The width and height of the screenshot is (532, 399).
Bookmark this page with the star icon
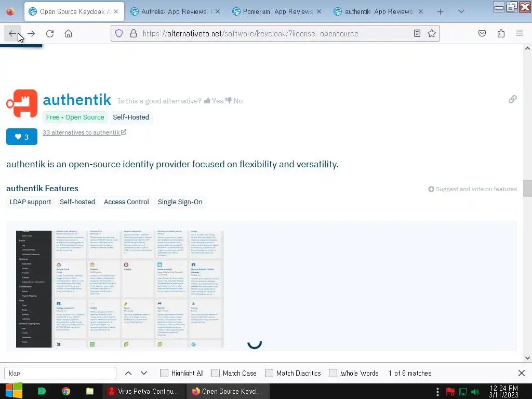432,33
